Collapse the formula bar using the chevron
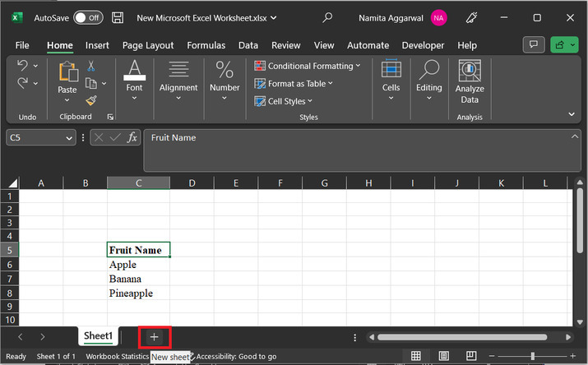 pos(575,136)
